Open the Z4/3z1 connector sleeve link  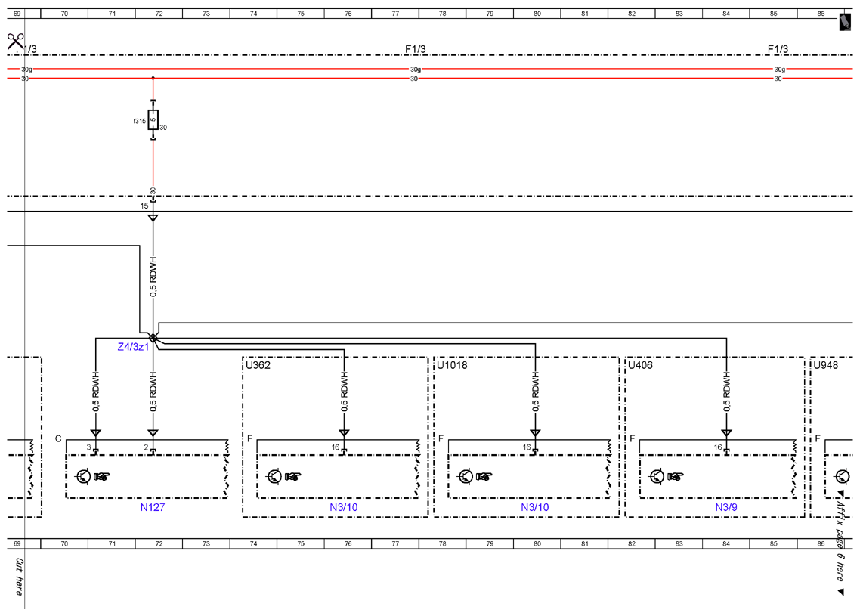pos(133,347)
